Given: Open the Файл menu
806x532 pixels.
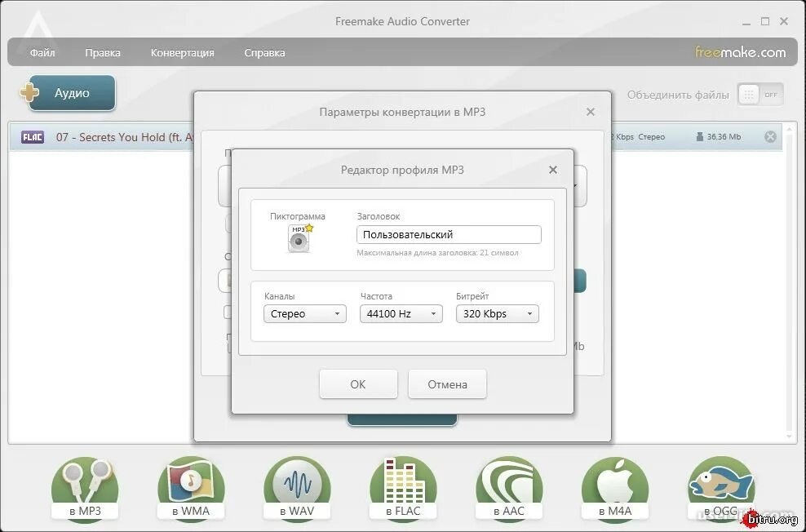Looking at the screenshot, I should pyautogui.click(x=42, y=52).
